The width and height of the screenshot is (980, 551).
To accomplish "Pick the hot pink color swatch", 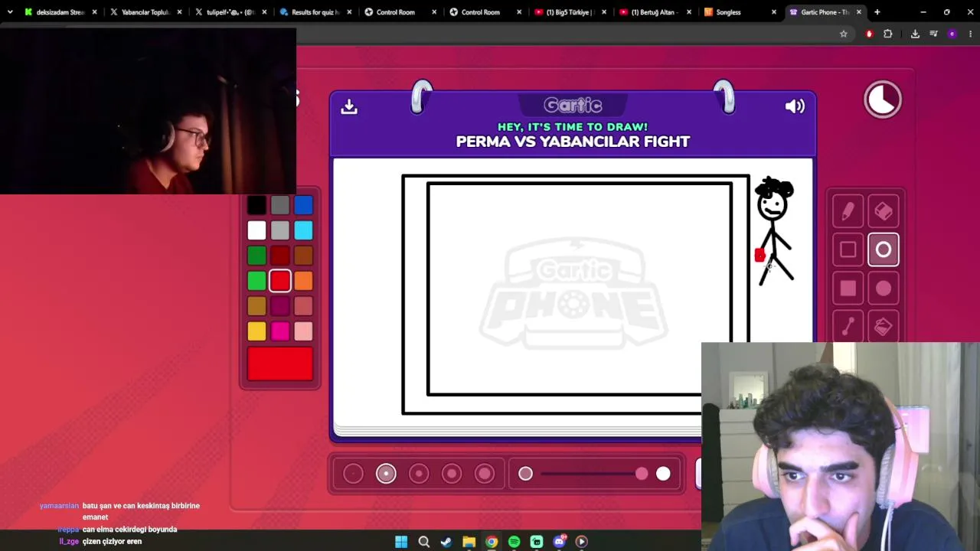I will (x=280, y=331).
